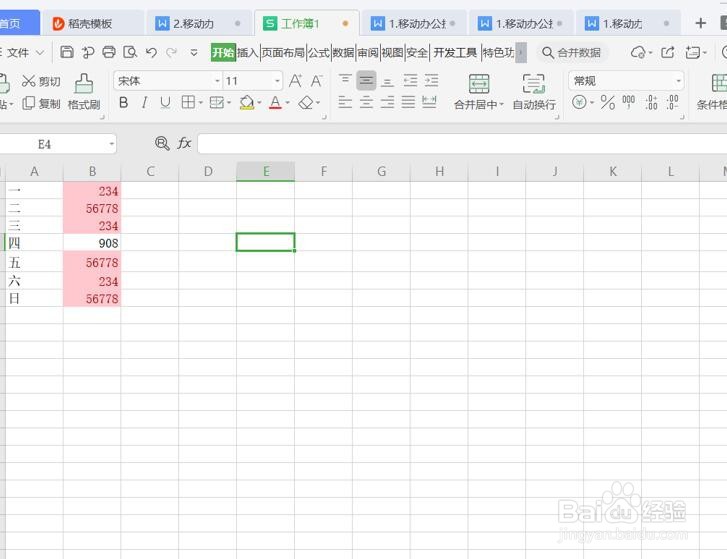Click the formula bar input
Image resolution: width=727 pixels, height=559 pixels.
tap(462, 143)
